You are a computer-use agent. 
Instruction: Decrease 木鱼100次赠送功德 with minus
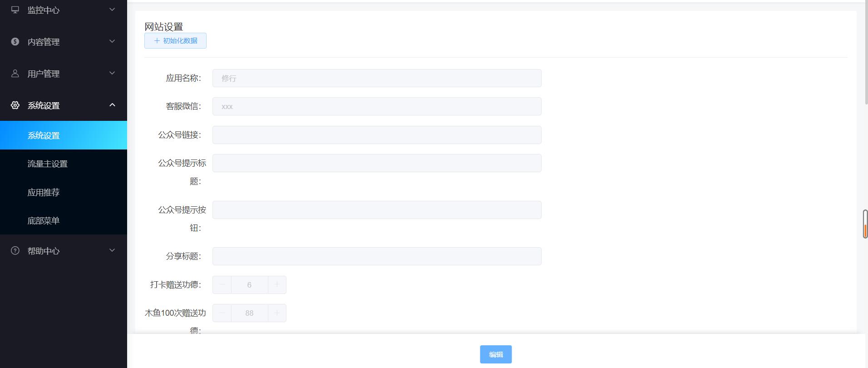222,313
